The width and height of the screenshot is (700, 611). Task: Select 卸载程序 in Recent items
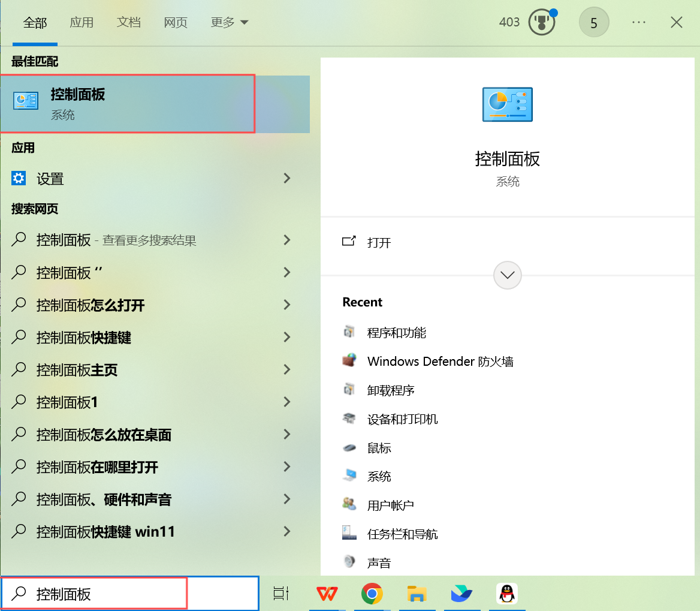pos(391,390)
